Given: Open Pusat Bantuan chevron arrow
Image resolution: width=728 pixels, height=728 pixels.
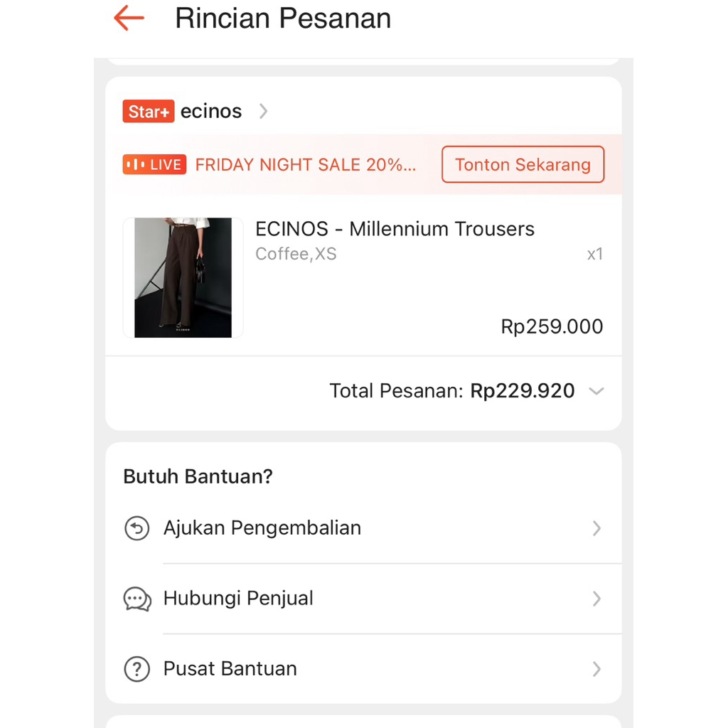Looking at the screenshot, I should point(596,669).
